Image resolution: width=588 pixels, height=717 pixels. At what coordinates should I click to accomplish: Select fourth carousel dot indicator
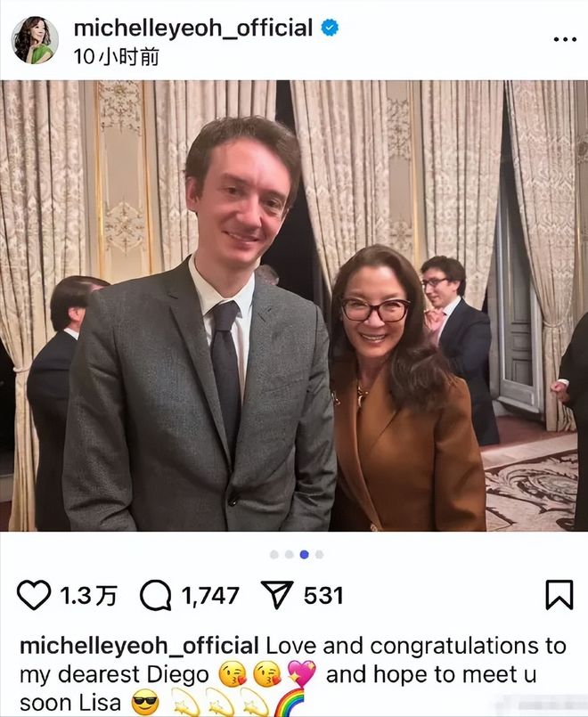coord(319,555)
